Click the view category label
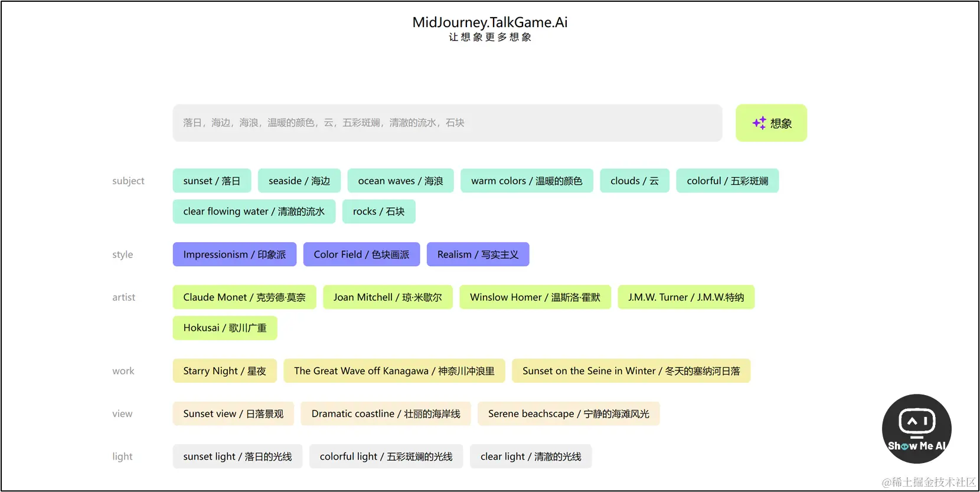The height and width of the screenshot is (492, 980). coord(122,413)
